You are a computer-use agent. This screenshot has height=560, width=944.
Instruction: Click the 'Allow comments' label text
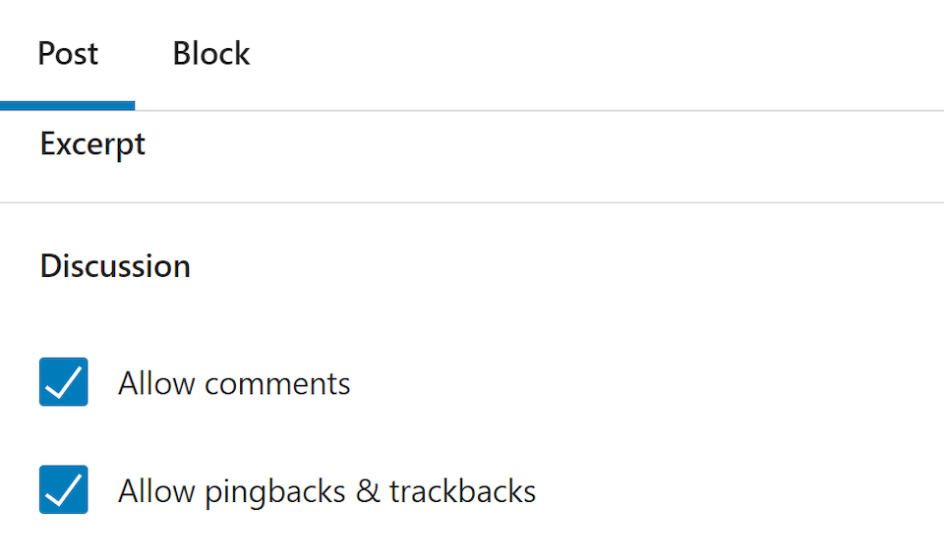(x=234, y=383)
